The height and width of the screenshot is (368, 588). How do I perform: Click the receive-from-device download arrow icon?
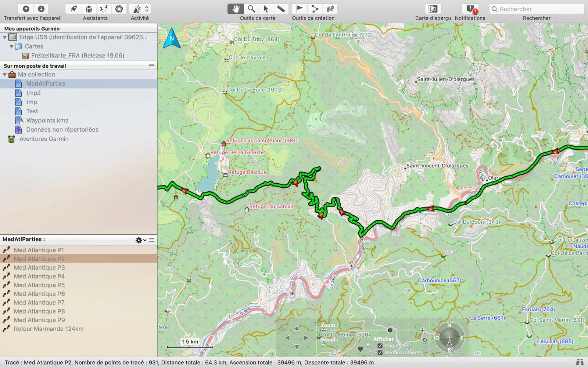[41, 9]
